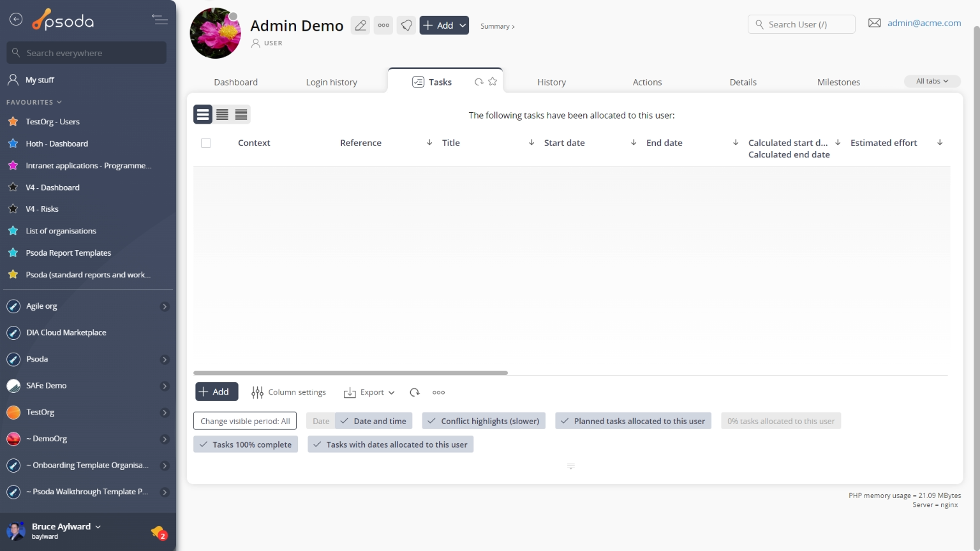Sort by the Reference column arrow
This screenshot has width=980, height=551.
click(429, 142)
